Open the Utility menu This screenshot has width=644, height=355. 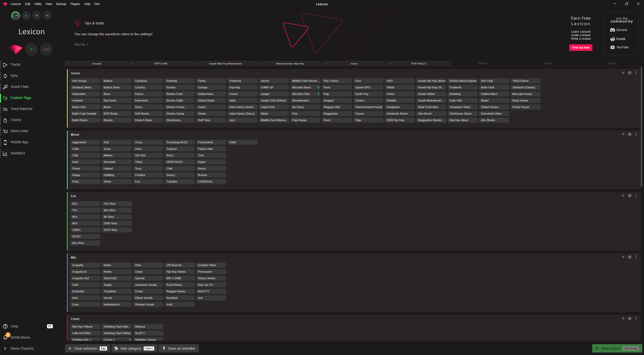coord(38,4)
